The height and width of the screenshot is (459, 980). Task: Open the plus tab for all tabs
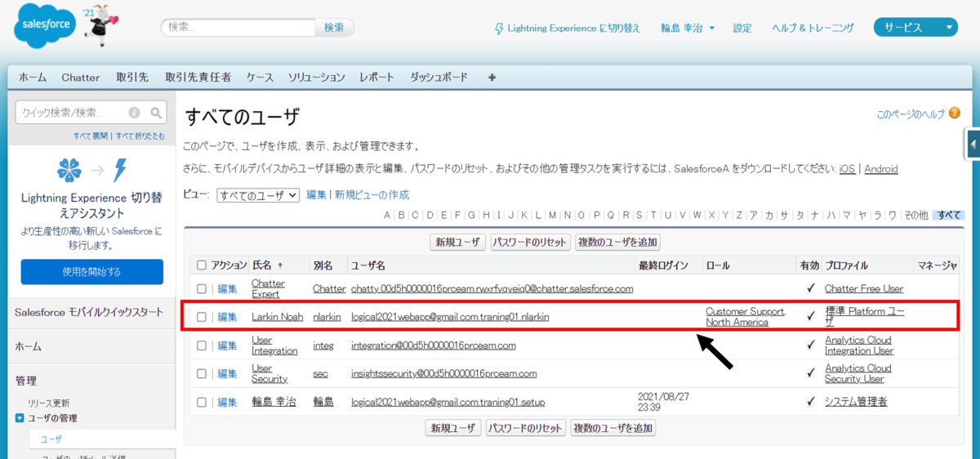pos(492,78)
